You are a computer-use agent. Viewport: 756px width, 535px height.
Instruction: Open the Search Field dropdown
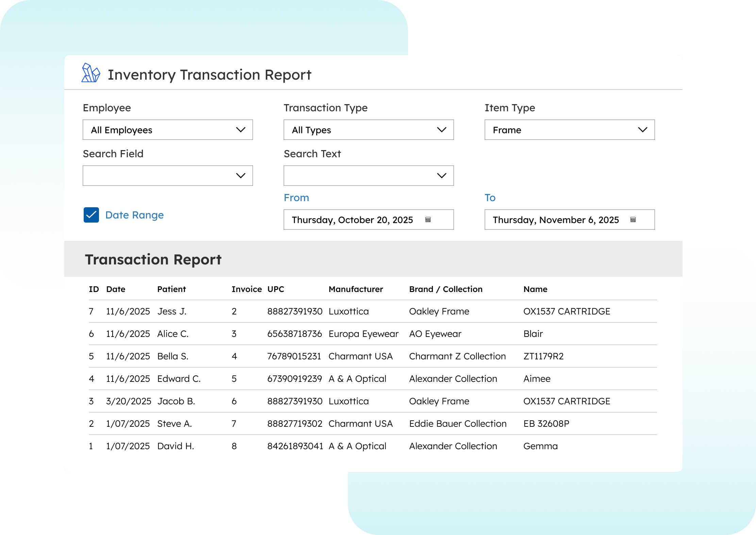coord(168,176)
